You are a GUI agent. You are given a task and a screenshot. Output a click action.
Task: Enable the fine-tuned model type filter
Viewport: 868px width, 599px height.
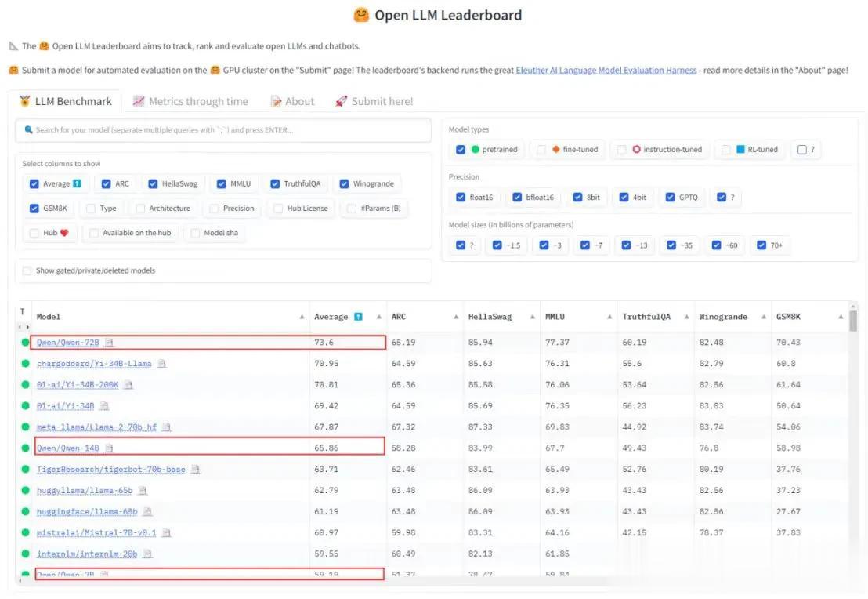pyautogui.click(x=541, y=150)
